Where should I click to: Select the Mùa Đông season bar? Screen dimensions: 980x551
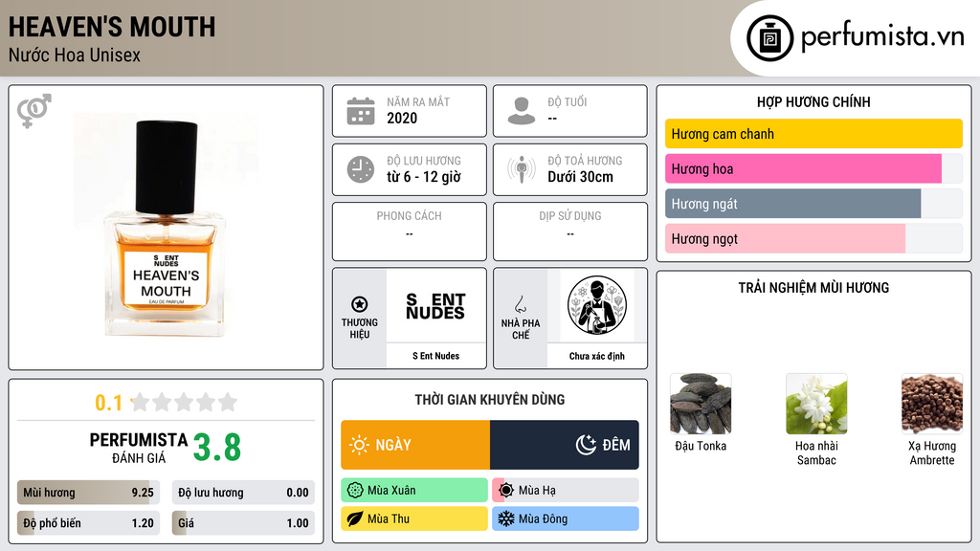(566, 518)
